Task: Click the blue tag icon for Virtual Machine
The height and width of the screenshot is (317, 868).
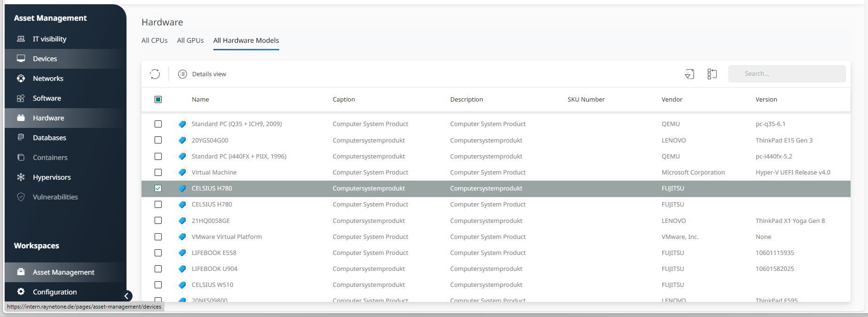Action: click(182, 173)
